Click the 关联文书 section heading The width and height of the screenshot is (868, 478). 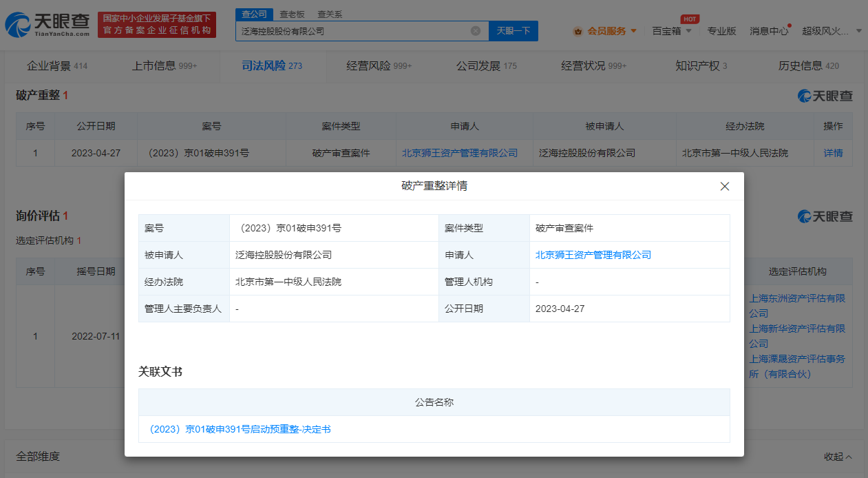pos(160,372)
